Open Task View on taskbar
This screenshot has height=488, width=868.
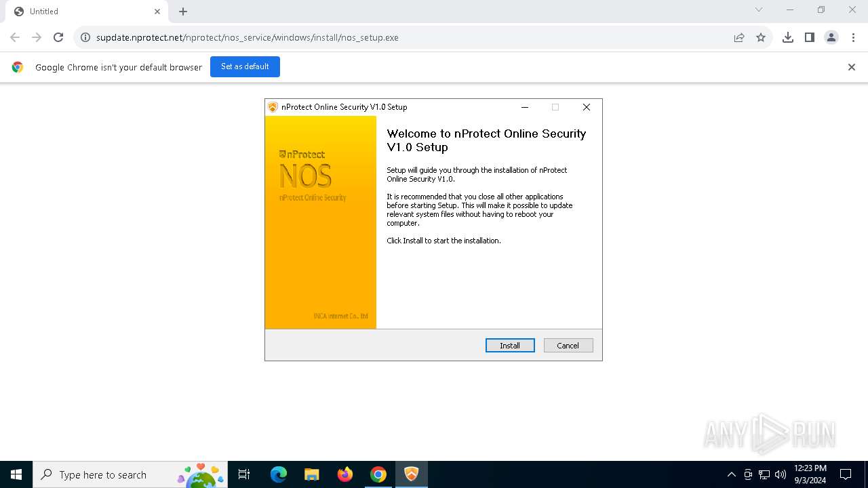coord(244,474)
